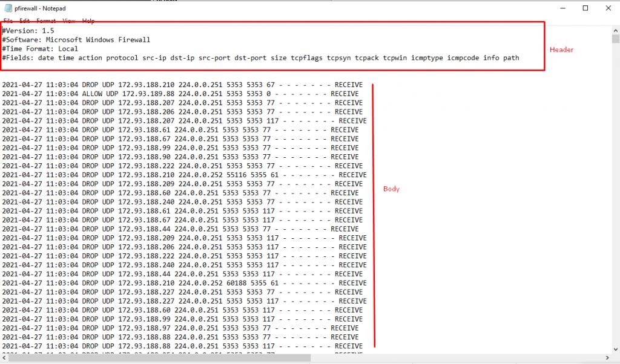Click 'src-ip' in the #Fields line

click(x=154, y=58)
